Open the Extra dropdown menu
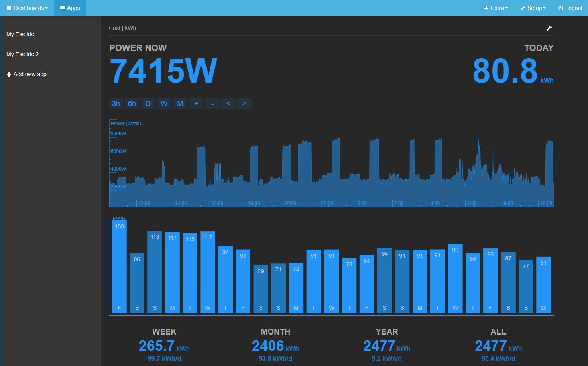This screenshot has height=366, width=588. (496, 8)
